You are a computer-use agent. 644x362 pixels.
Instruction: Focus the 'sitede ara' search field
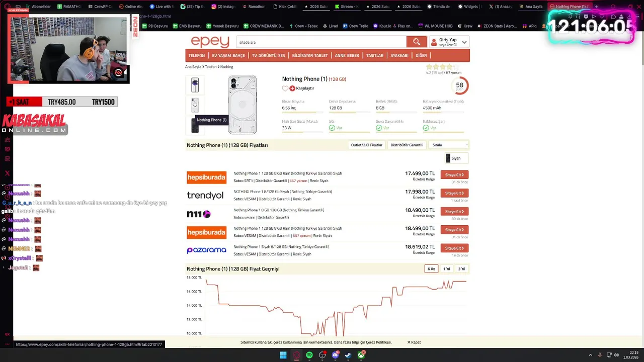pos(321,42)
